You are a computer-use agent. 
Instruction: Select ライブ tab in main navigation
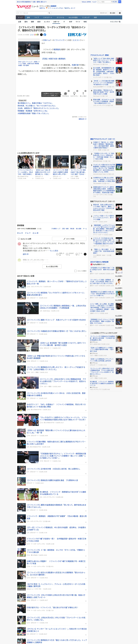(37, 17)
